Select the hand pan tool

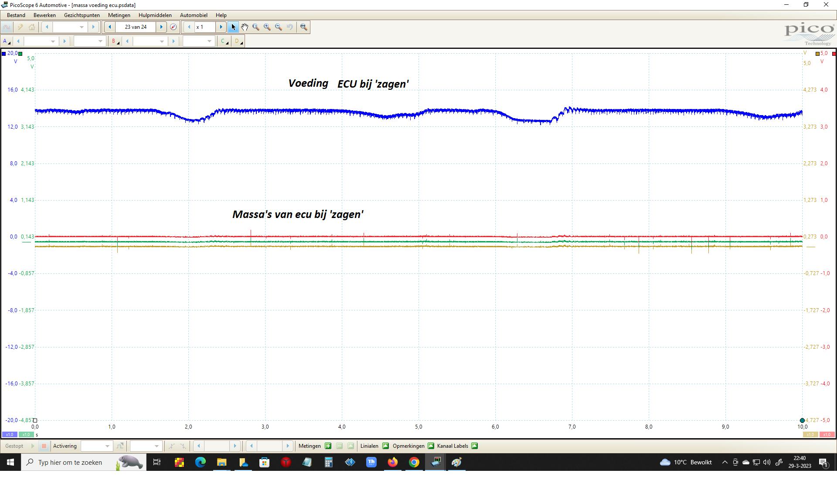[x=245, y=27]
